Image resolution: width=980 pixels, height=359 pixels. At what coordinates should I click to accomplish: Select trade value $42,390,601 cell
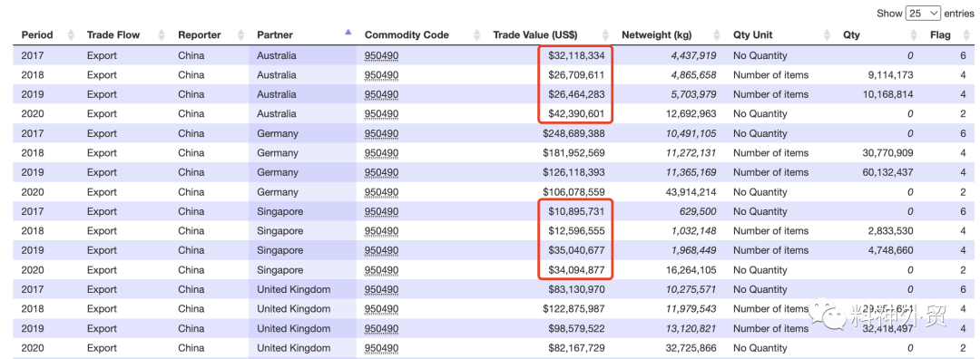[577, 113]
